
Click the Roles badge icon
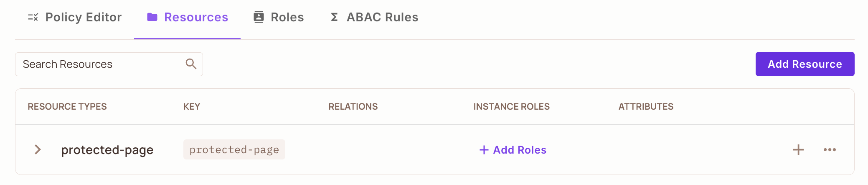(x=259, y=17)
